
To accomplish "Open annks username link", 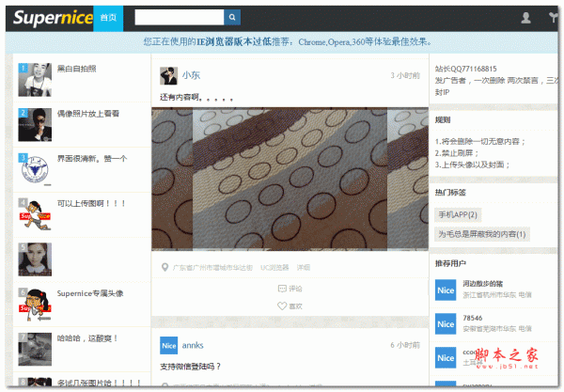I will point(193,345).
